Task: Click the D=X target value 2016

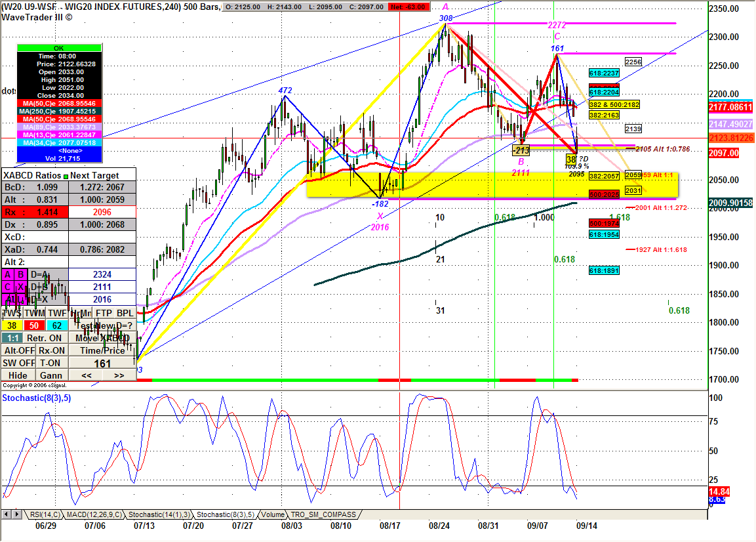Action: click(102, 300)
